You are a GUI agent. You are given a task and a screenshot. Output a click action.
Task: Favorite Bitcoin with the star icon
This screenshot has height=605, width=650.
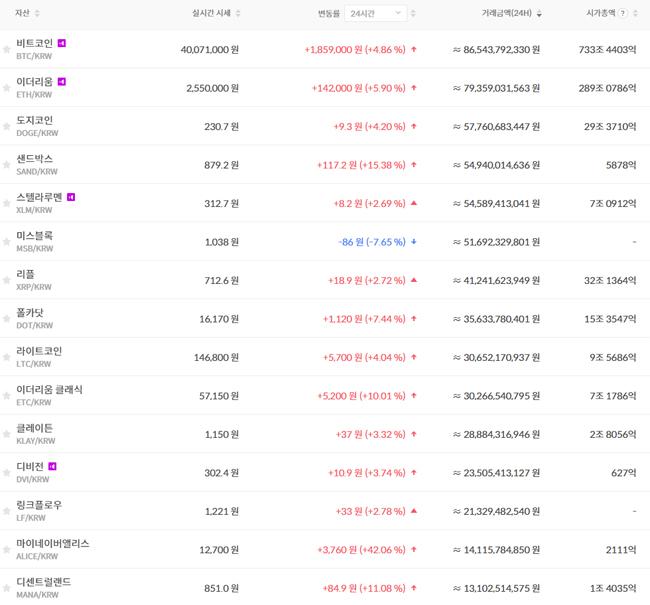click(x=7, y=49)
